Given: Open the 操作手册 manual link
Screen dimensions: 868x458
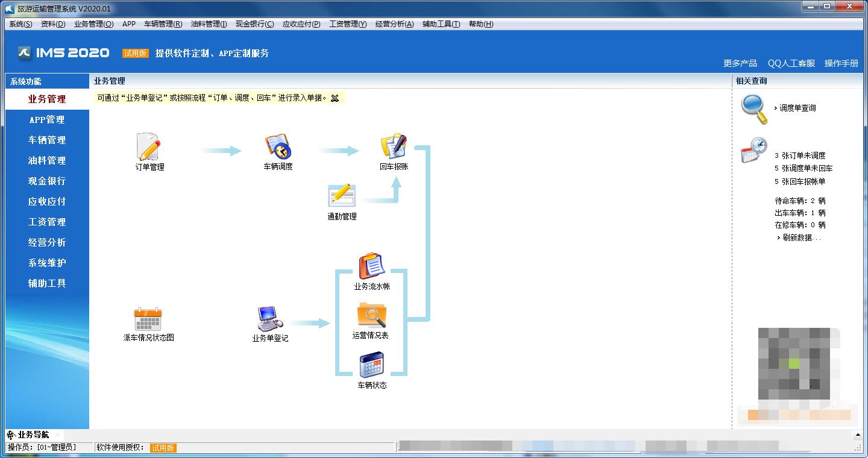Looking at the screenshot, I should coord(841,63).
